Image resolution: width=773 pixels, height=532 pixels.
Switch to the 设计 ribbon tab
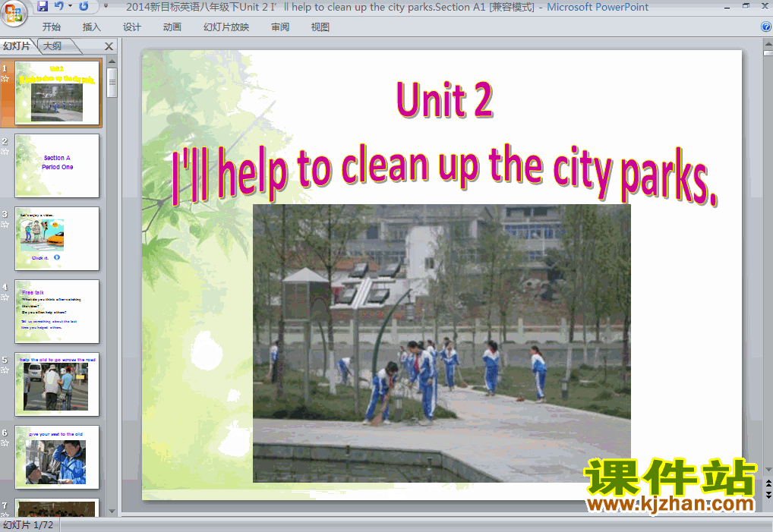pyautogui.click(x=131, y=27)
